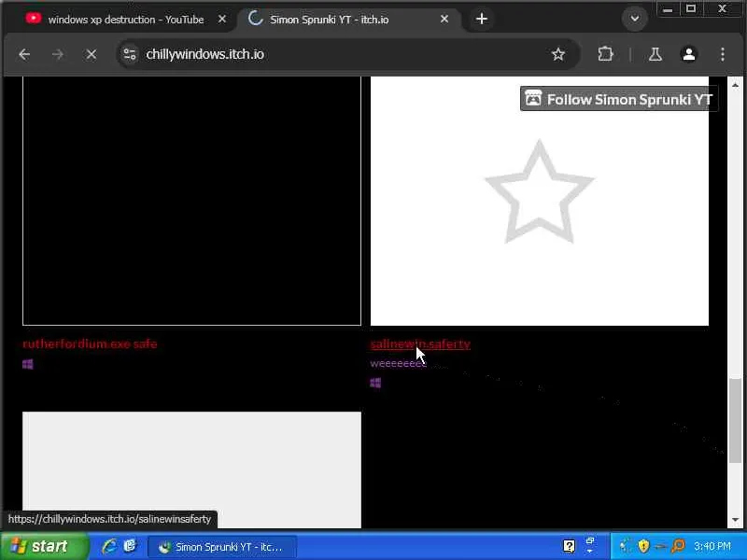Switch to Simon Sprunki YT itch.io tab

point(329,19)
